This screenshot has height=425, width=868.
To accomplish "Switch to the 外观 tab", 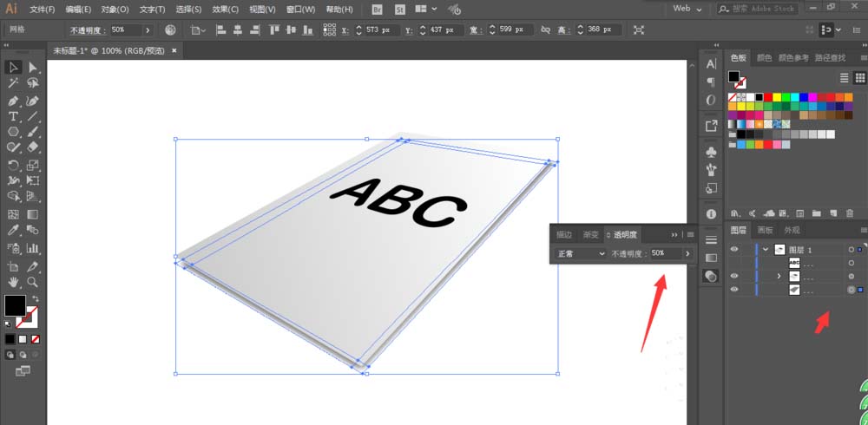I will [x=792, y=230].
